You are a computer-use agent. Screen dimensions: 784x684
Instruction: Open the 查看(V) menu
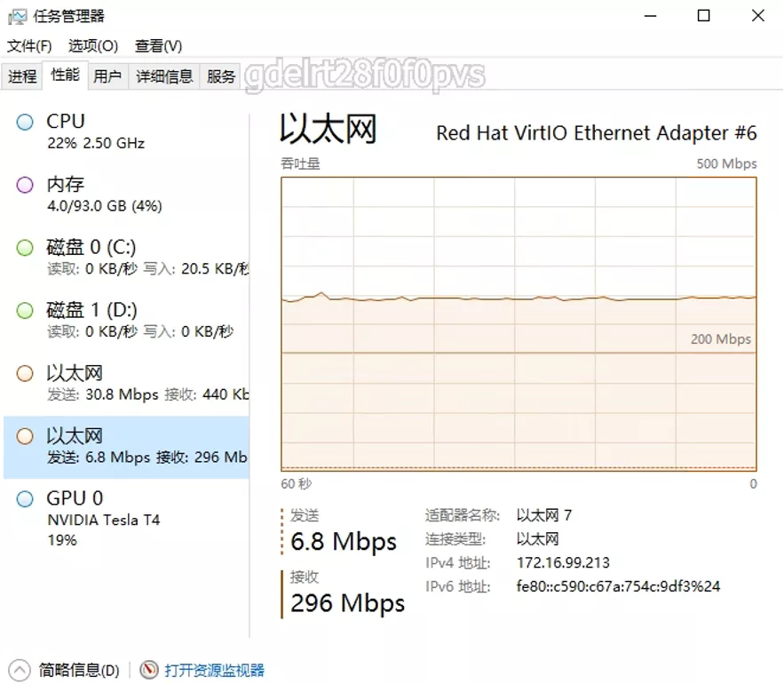(x=158, y=46)
